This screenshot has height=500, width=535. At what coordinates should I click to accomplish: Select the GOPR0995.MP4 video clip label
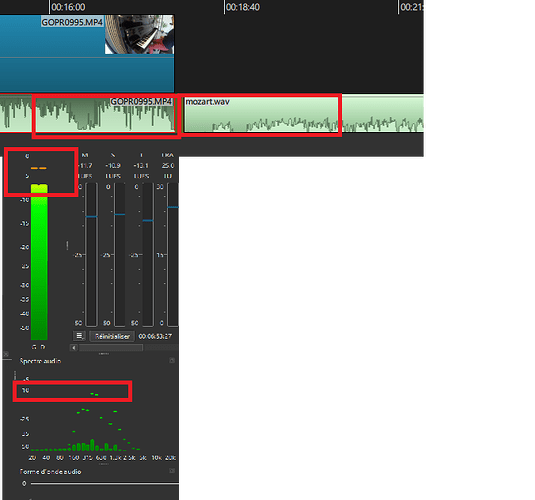pyautogui.click(x=72, y=22)
